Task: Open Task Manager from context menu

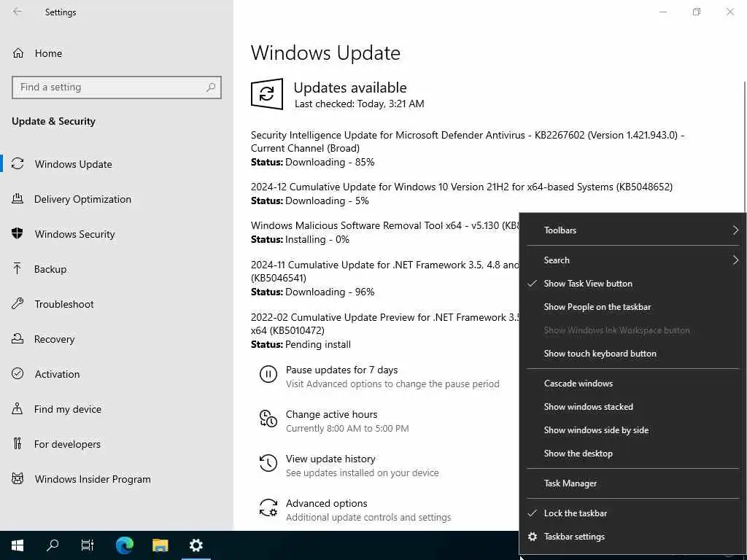Action: coord(632,483)
